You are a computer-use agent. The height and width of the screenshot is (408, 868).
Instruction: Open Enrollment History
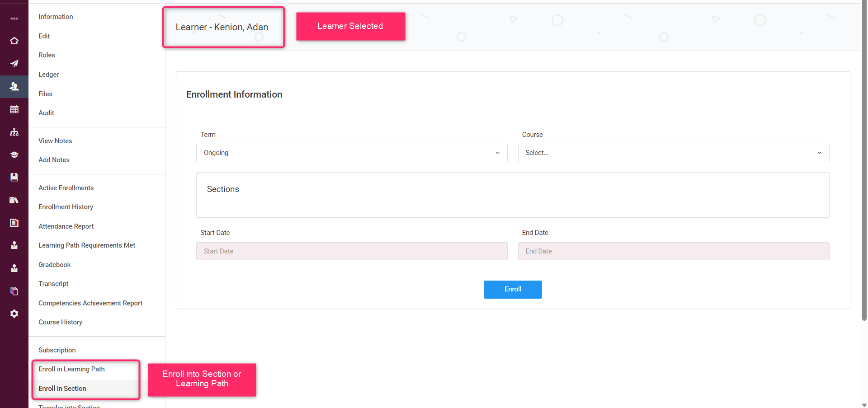[x=66, y=207]
